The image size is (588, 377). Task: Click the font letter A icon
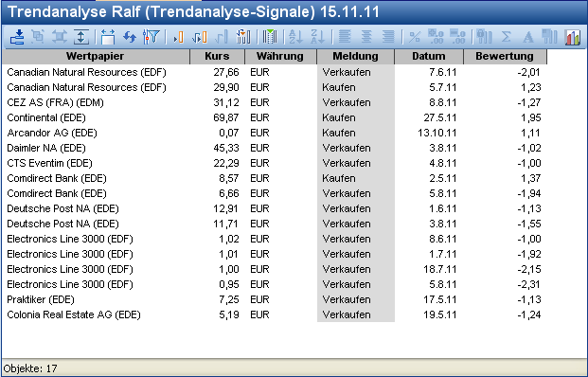tap(528, 37)
